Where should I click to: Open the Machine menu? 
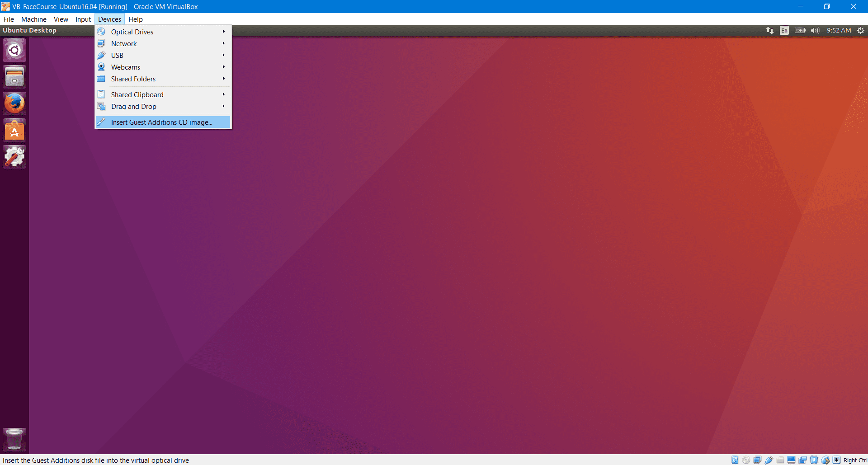(x=34, y=19)
